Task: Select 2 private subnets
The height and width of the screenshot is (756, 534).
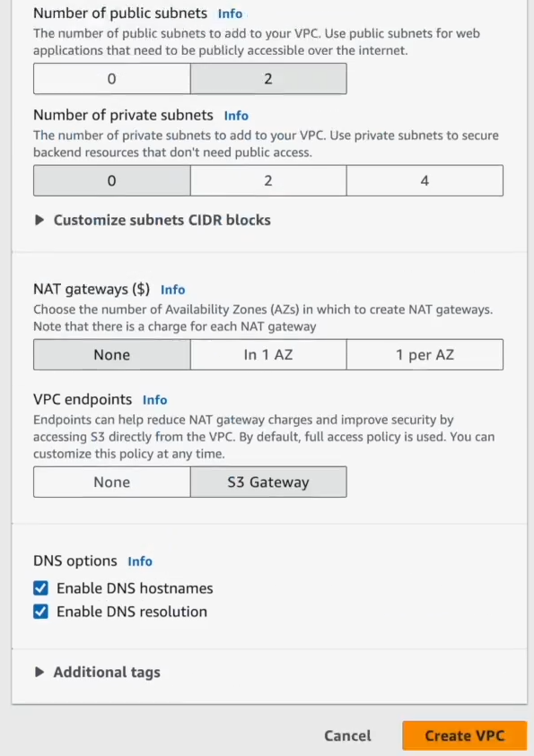Action: tap(267, 180)
